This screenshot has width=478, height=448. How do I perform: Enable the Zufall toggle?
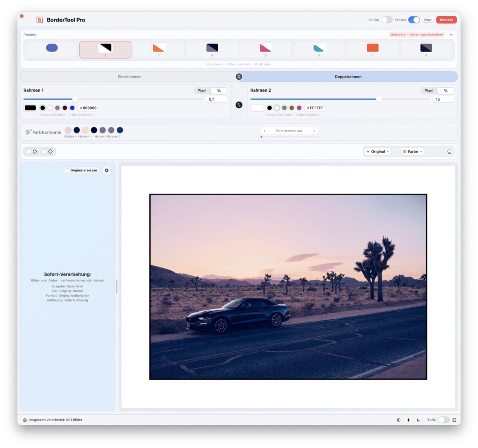(x=443, y=420)
